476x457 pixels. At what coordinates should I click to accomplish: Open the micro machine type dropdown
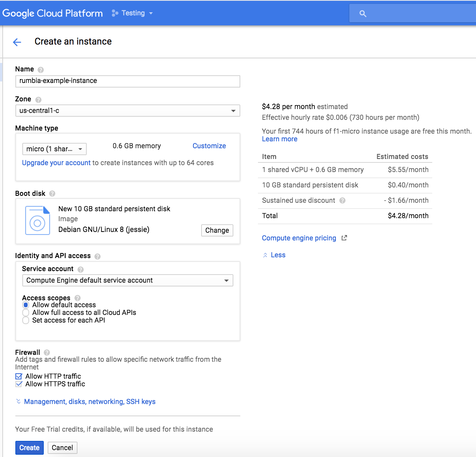tap(55, 149)
